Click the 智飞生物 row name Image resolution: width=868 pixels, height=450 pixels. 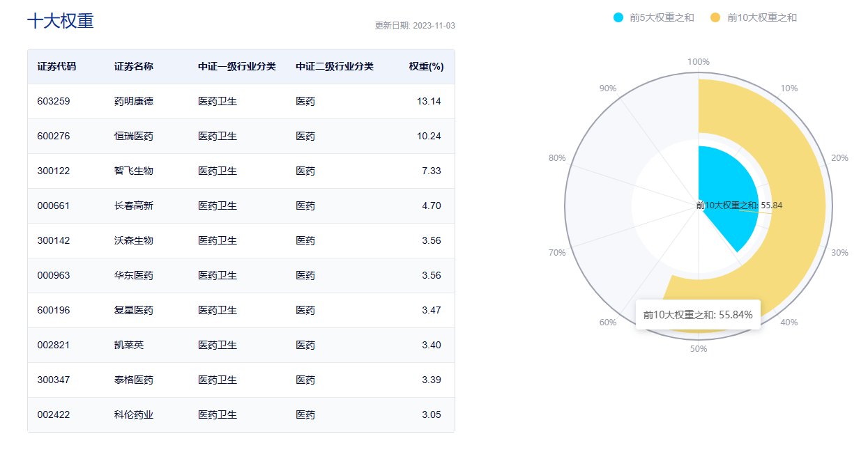pyautogui.click(x=133, y=171)
